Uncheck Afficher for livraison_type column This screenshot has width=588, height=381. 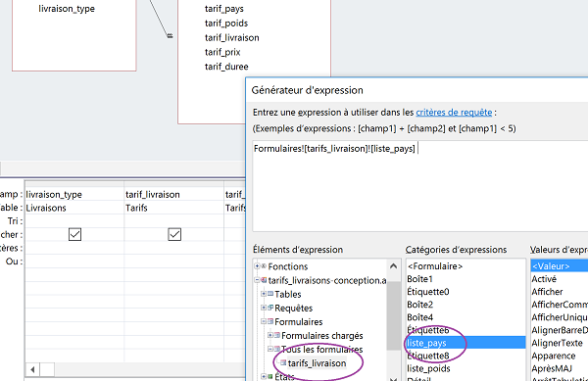click(75, 234)
